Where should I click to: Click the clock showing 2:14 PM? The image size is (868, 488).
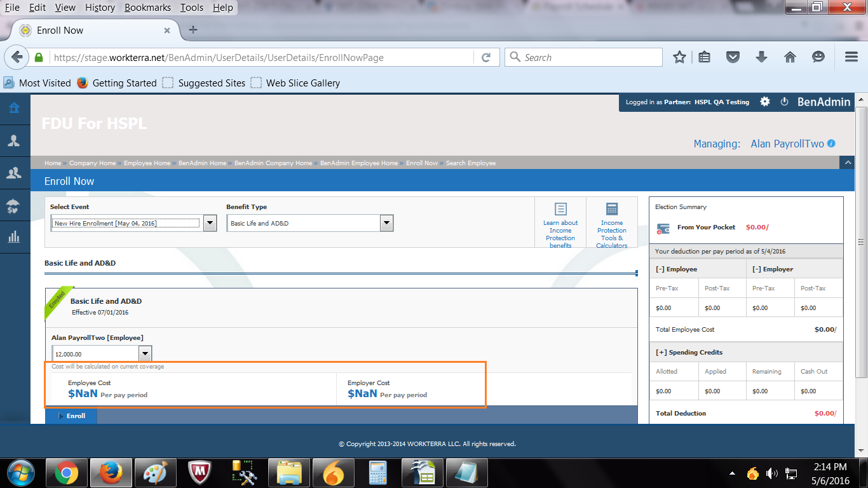[x=830, y=466]
